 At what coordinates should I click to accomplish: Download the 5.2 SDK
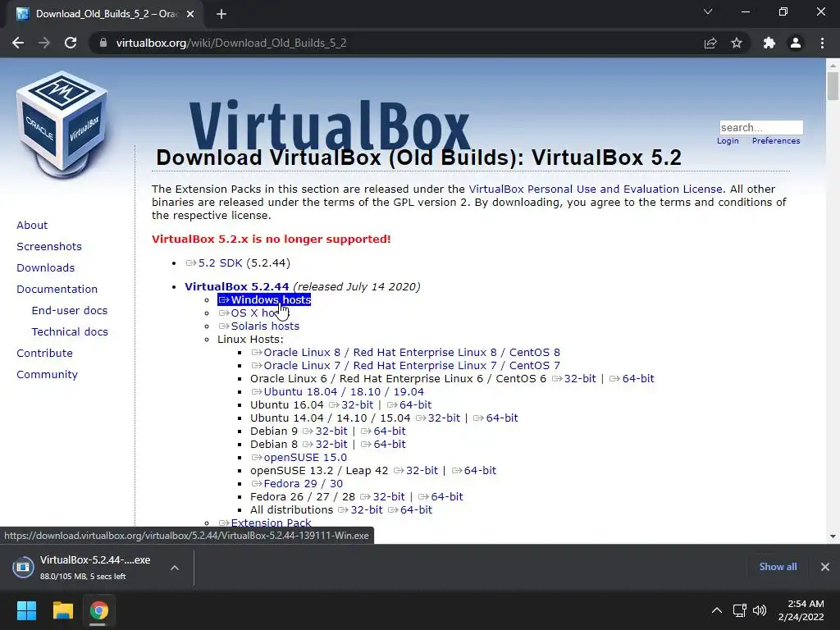tap(214, 263)
